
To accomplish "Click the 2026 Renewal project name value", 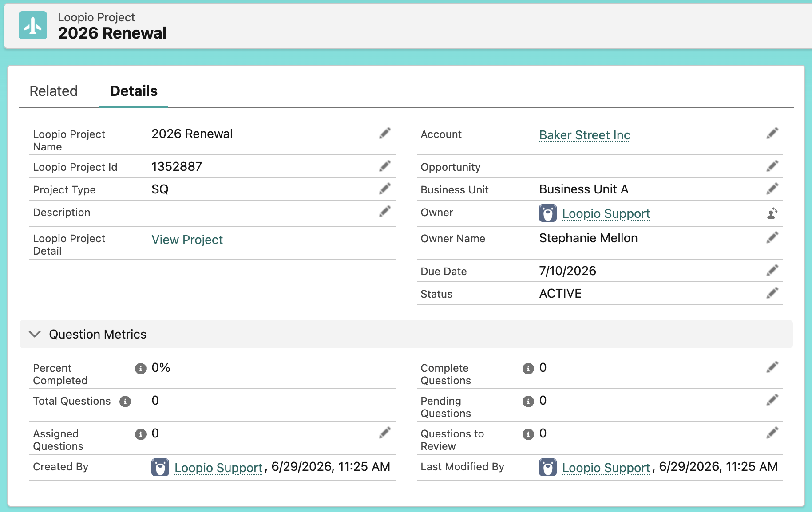I will point(192,134).
